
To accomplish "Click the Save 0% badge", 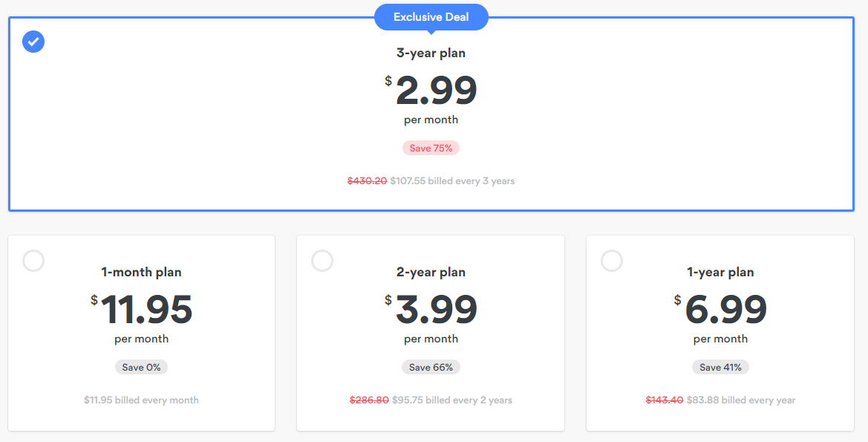I will 142,367.
